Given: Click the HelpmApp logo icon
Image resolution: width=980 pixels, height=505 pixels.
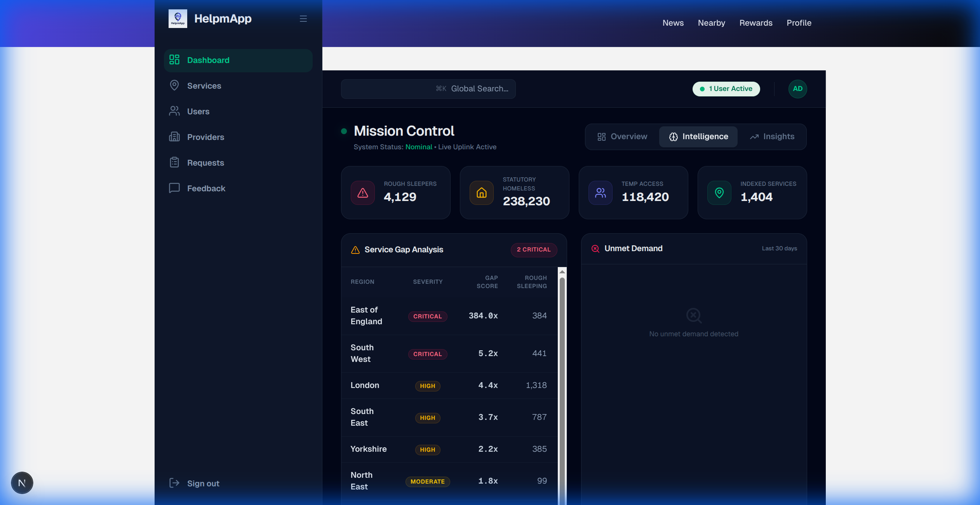Looking at the screenshot, I should click(x=178, y=19).
